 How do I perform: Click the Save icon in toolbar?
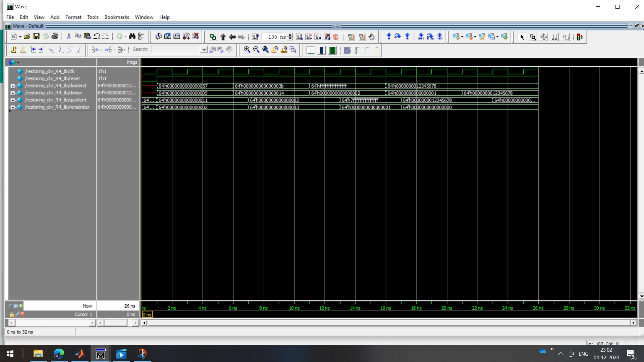(37, 37)
